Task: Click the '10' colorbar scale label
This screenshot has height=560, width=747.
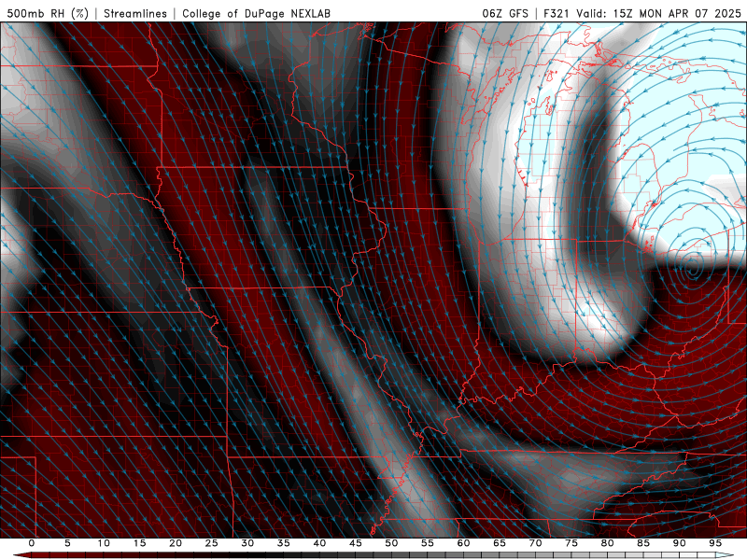Action: click(x=104, y=543)
